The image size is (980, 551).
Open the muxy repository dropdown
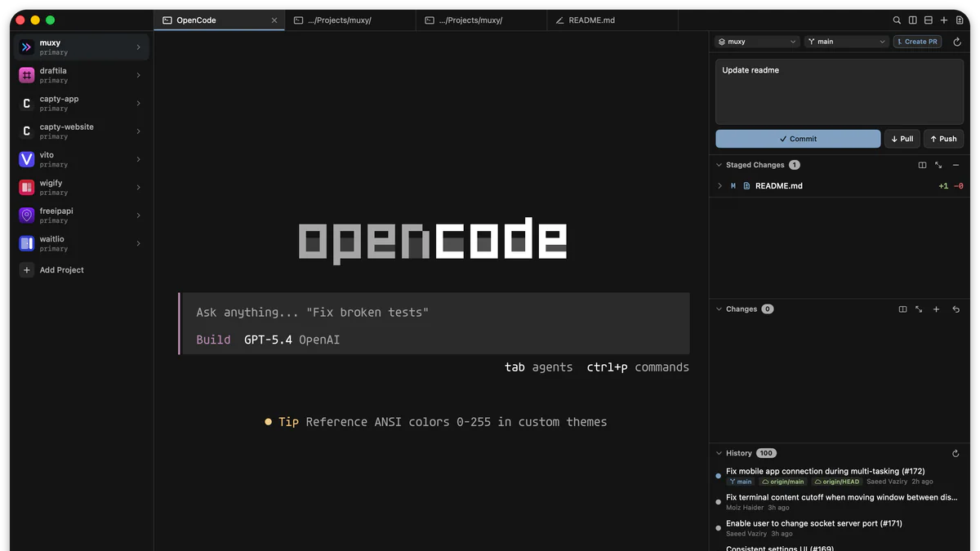(755, 41)
